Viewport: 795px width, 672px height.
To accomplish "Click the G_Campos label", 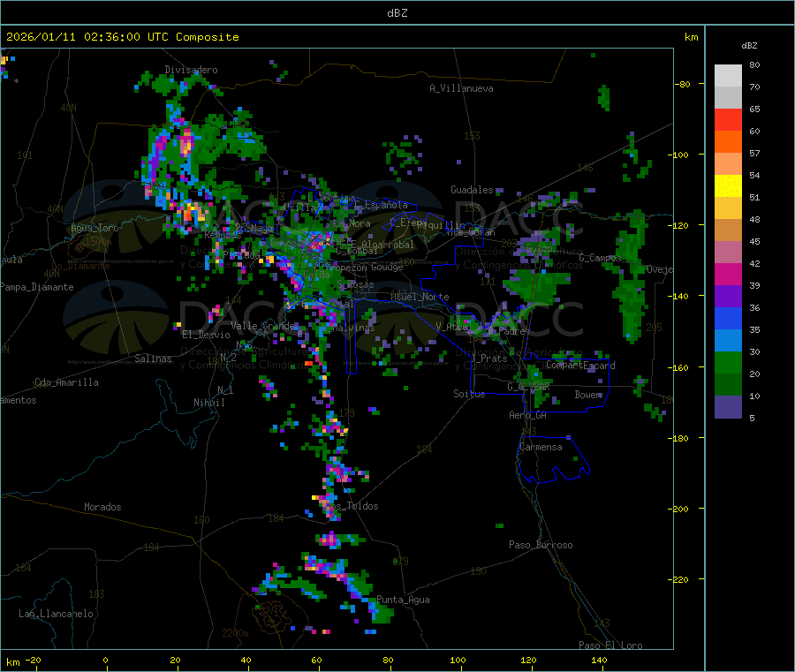I will coord(600,258).
